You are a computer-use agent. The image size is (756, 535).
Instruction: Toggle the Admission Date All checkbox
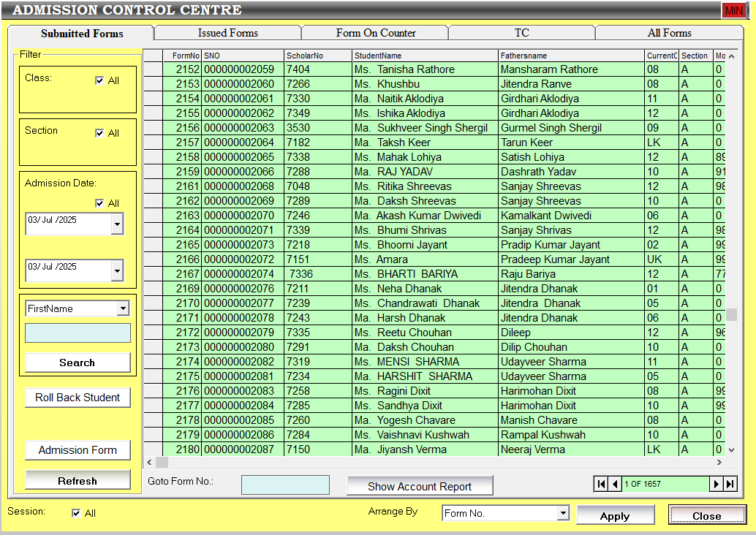click(99, 203)
